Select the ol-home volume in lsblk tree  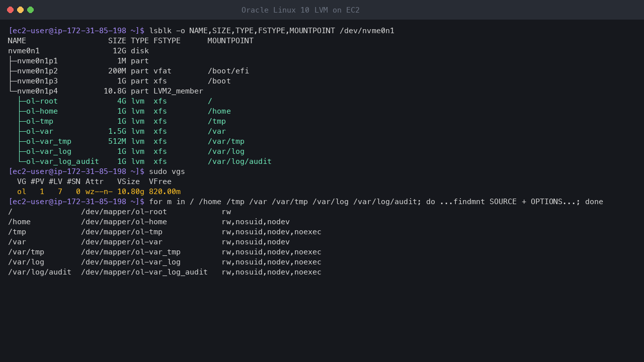[x=42, y=111]
